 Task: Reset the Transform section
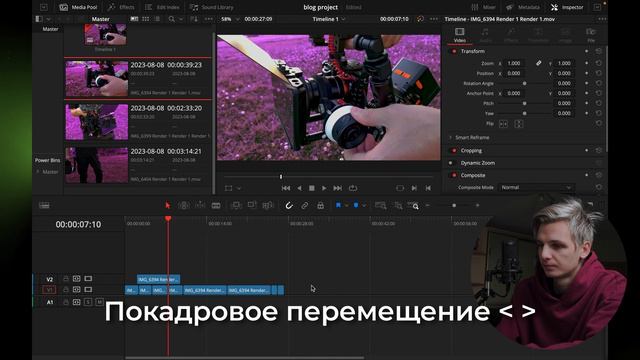pos(598,51)
